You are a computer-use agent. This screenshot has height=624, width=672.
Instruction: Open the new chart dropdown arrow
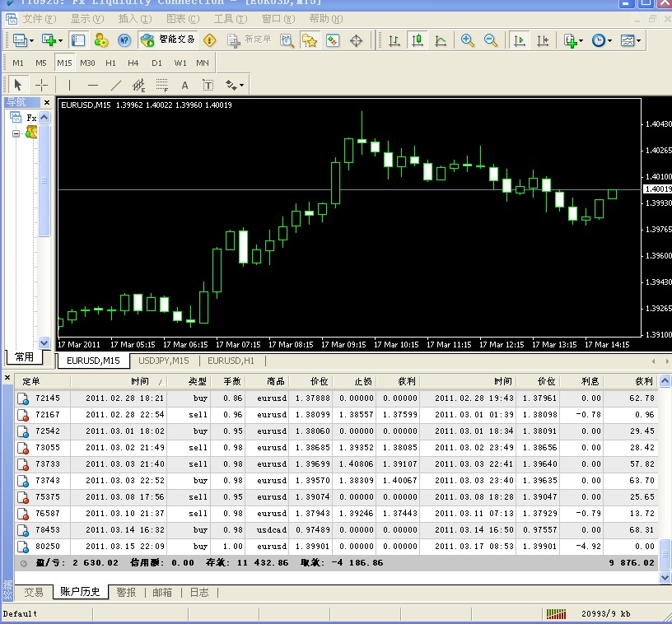coord(62,40)
